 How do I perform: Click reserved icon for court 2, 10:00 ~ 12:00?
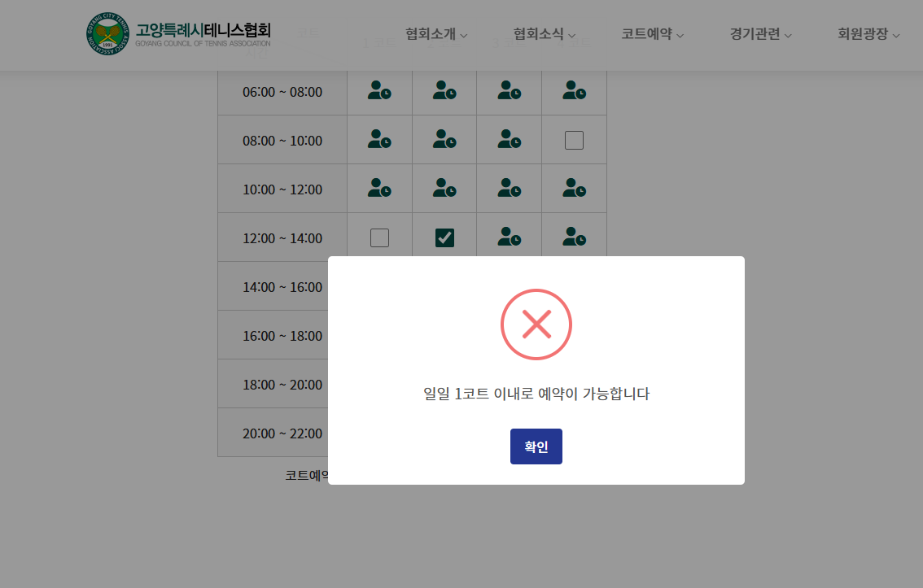(x=444, y=189)
